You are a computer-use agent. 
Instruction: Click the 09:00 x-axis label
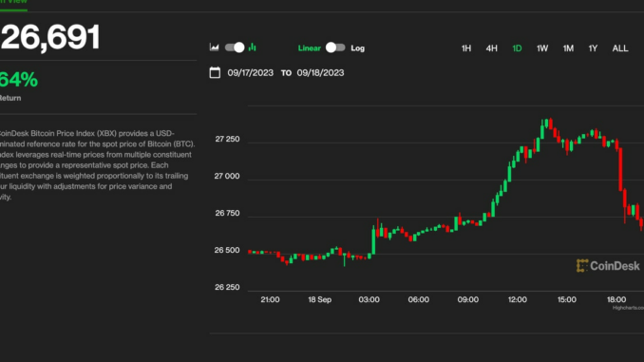[468, 299]
